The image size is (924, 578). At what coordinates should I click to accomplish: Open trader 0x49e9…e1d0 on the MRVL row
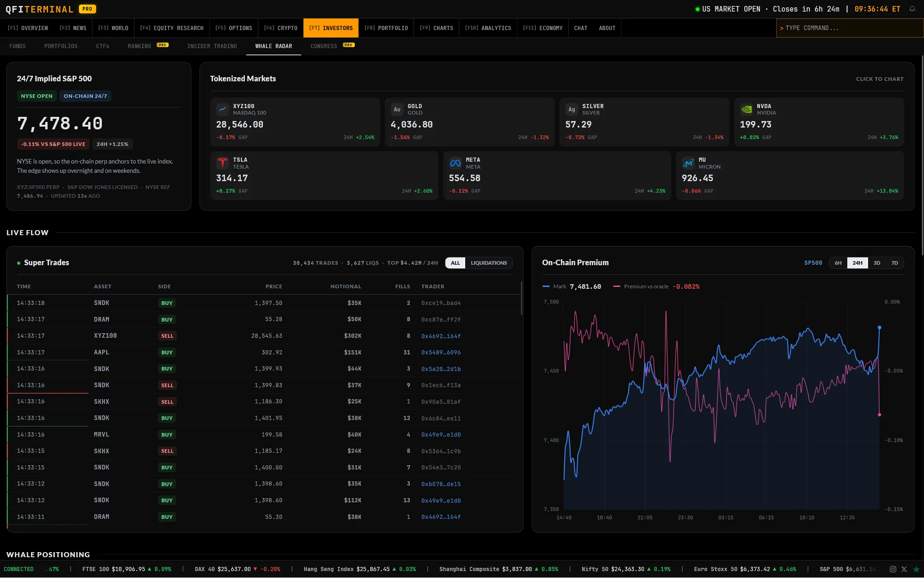point(441,435)
